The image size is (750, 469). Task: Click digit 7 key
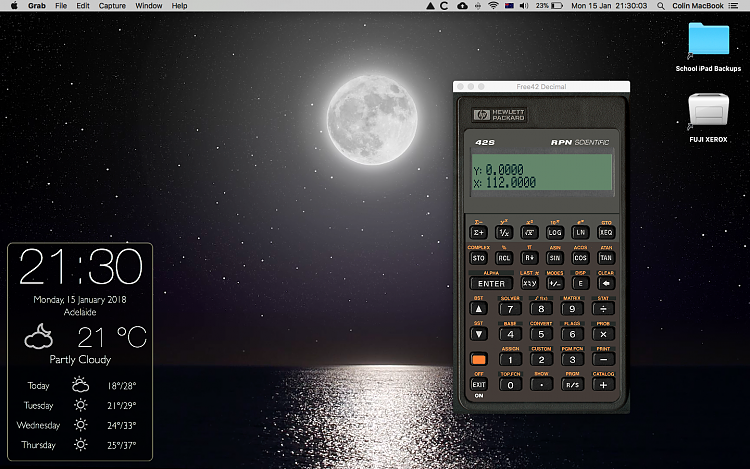(510, 309)
